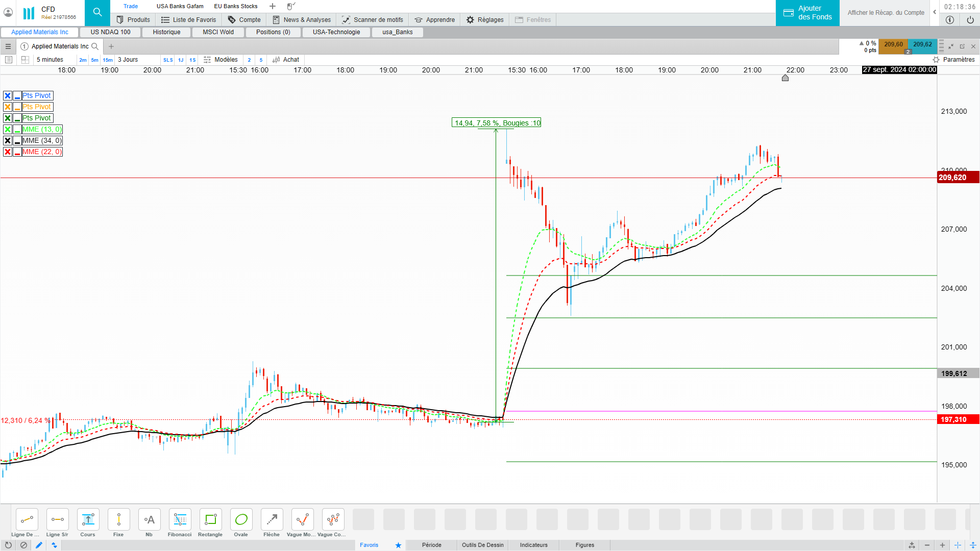This screenshot has height=551, width=980.
Task: Open the 3 Jours range dropdown
Action: tap(128, 60)
